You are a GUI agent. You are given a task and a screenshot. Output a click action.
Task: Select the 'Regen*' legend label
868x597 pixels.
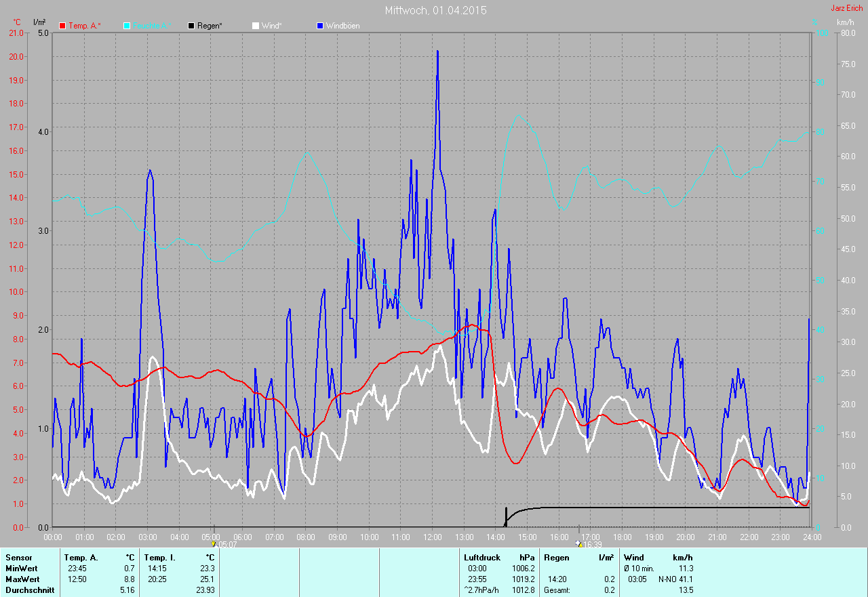pos(210,26)
